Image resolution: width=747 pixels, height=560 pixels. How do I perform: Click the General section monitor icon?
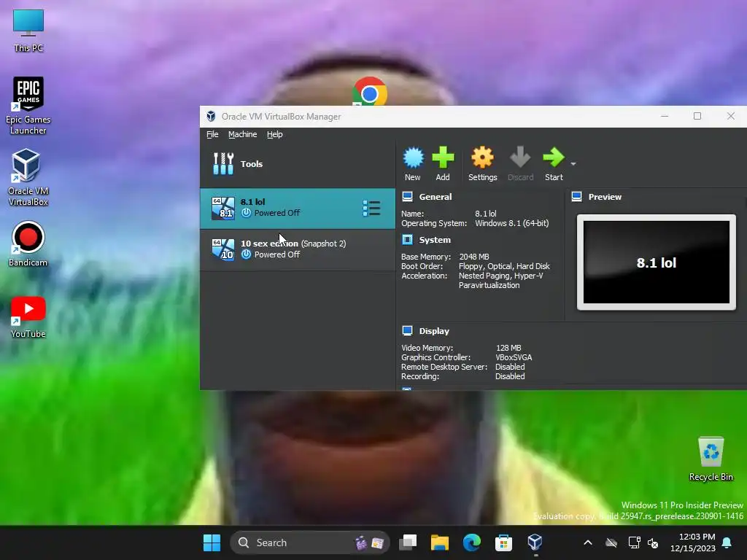click(407, 197)
